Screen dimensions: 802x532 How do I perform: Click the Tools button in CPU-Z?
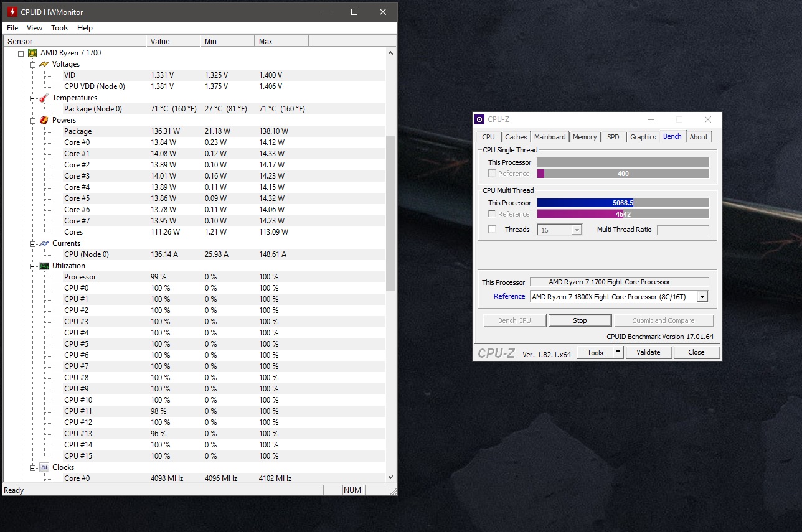(595, 352)
